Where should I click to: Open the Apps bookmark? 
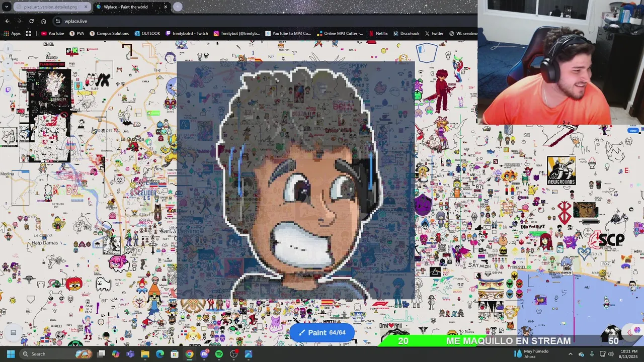11,34
